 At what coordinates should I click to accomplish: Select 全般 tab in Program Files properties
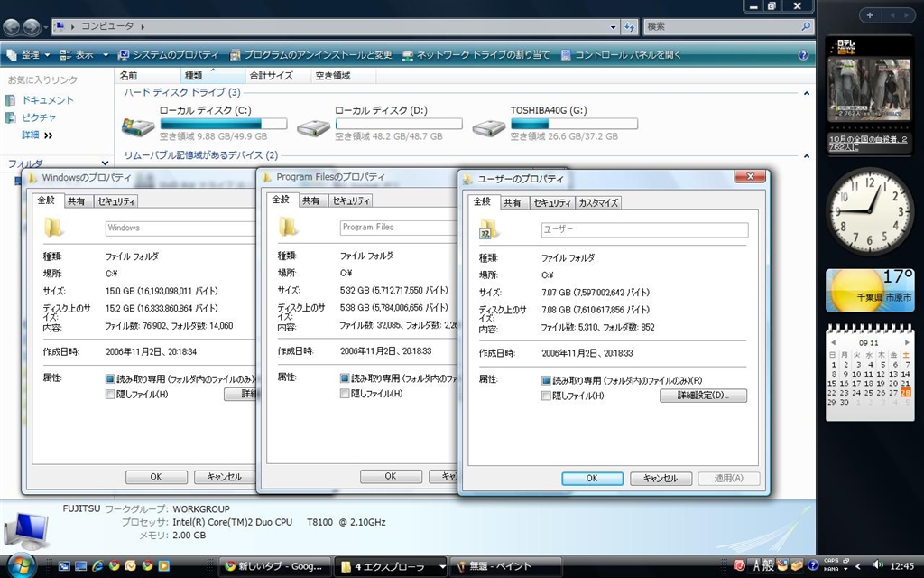coord(281,200)
